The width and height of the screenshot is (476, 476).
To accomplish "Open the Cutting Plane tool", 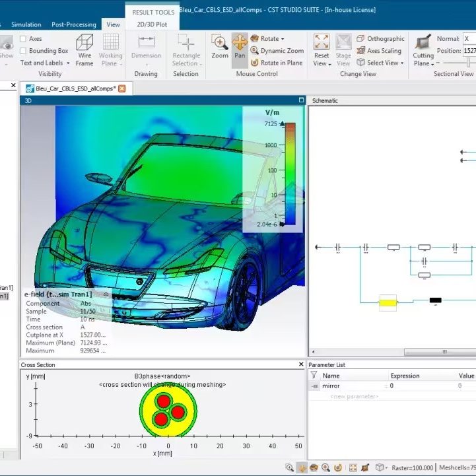I will tap(423, 50).
